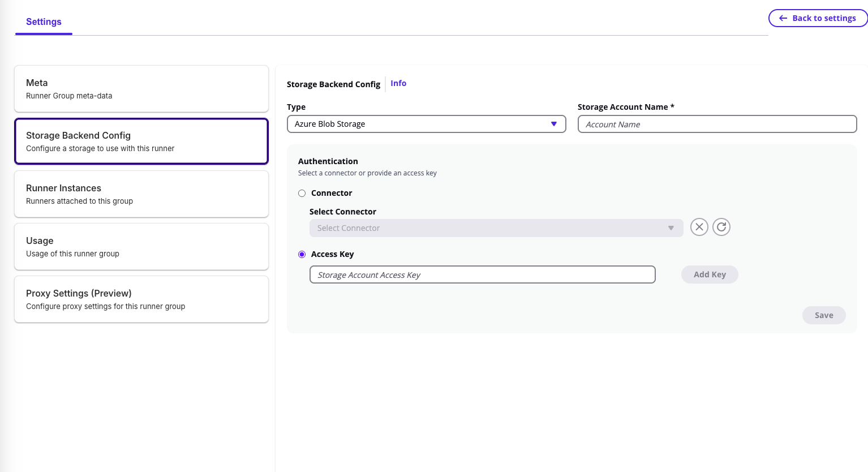Select the Connector authentication option
This screenshot has width=868, height=472.
click(x=302, y=193)
